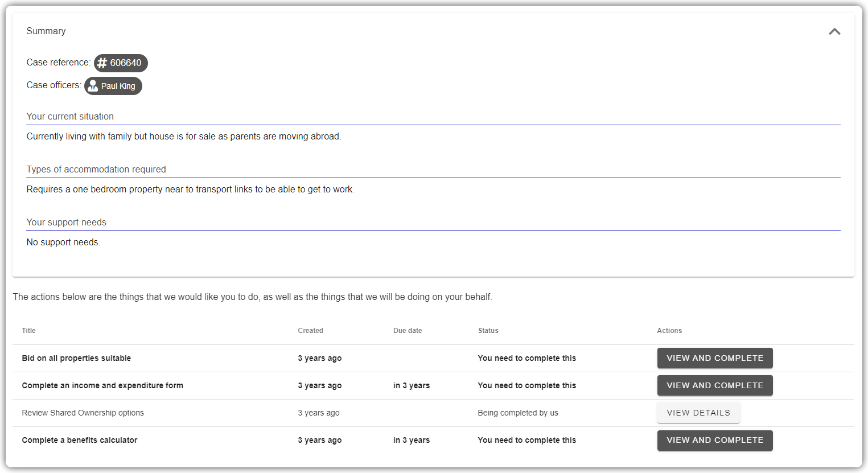This screenshot has width=868, height=473.
Task: Click the hash icon in case reference chip
Action: click(102, 63)
